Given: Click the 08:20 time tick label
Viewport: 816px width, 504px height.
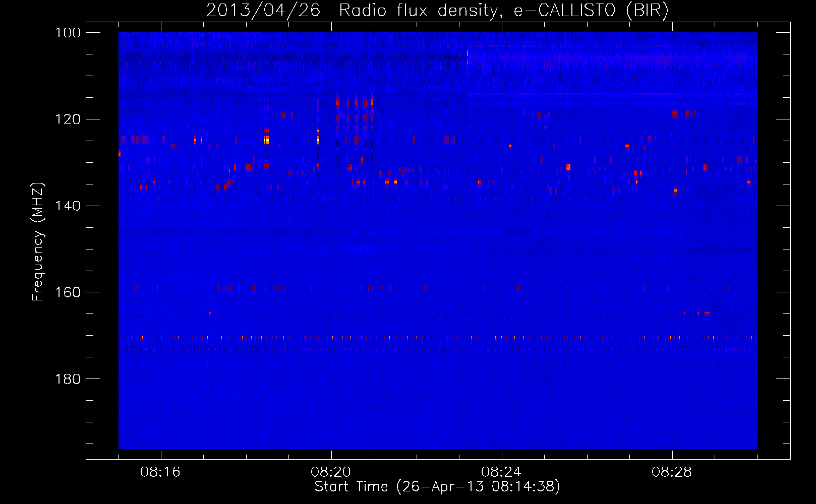Looking at the screenshot, I should click(x=331, y=472).
